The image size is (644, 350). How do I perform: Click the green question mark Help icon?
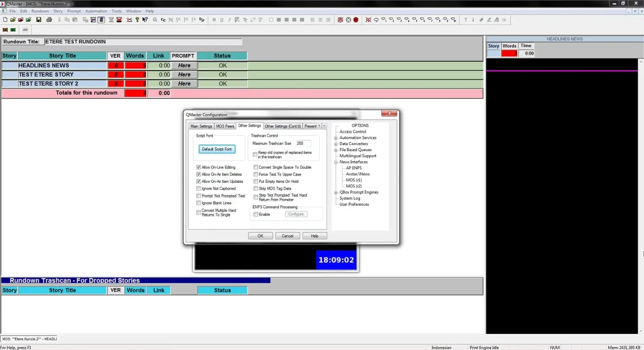click(x=137, y=20)
